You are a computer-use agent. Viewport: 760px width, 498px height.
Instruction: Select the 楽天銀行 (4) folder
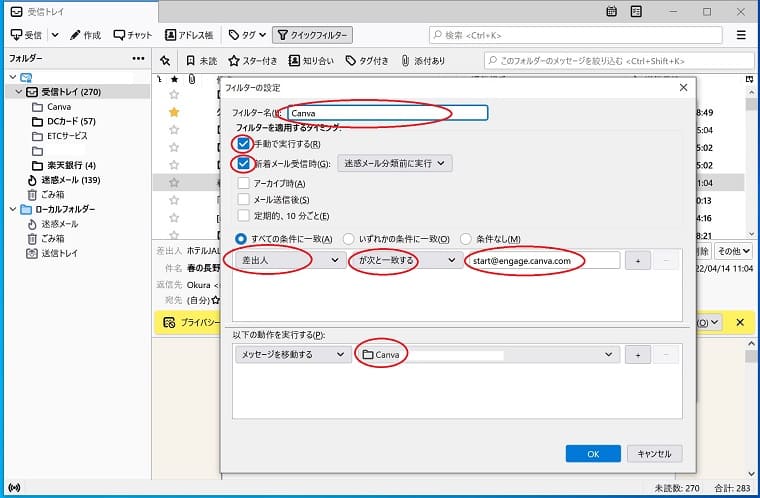71,165
